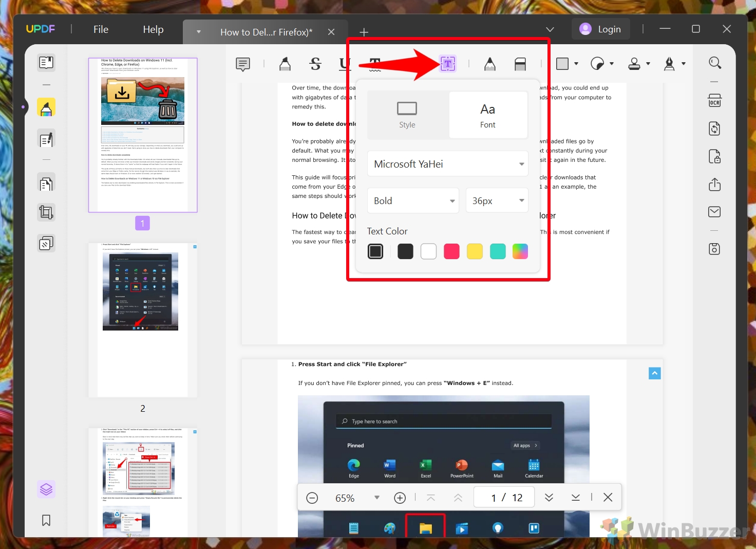Jump to the last page

[576, 498]
